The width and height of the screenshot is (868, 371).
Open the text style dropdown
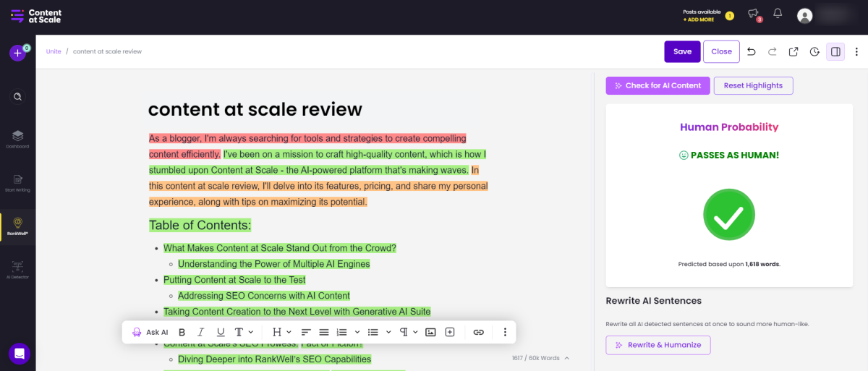[244, 332]
